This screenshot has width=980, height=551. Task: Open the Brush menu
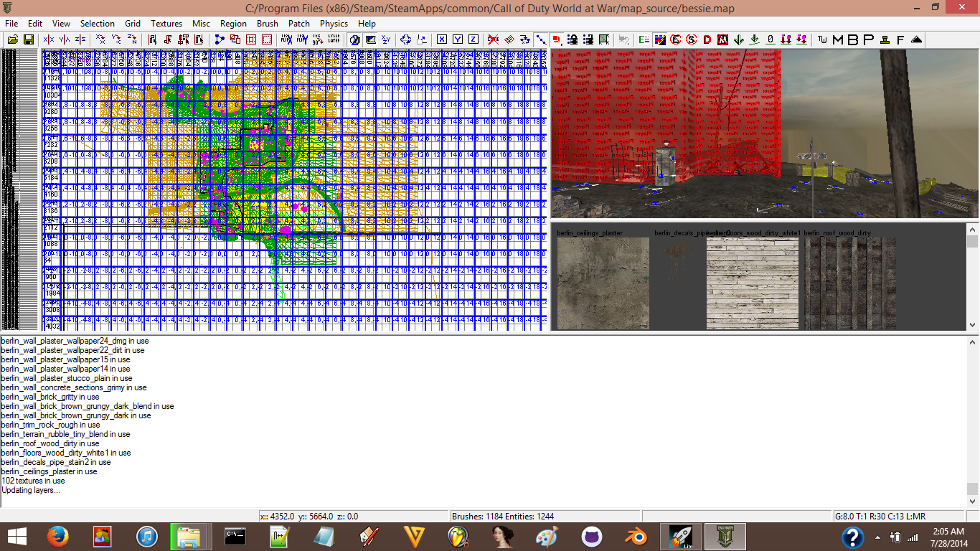(x=268, y=24)
